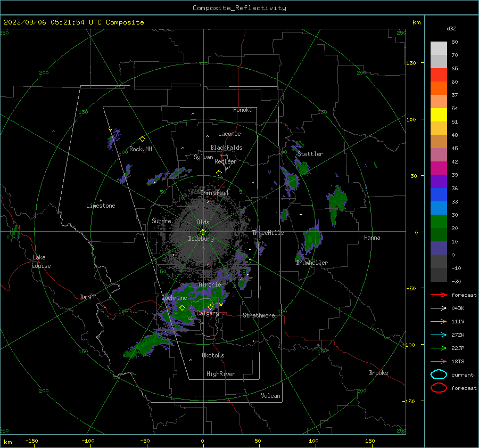Select the magenta 18TS arrow legend icon
The image size is (479, 448).
tap(439, 362)
